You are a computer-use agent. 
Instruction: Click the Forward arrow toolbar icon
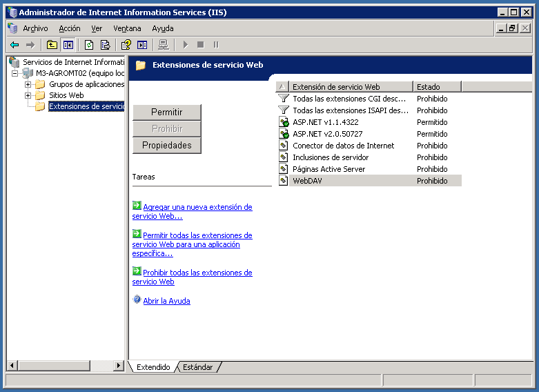(30, 45)
